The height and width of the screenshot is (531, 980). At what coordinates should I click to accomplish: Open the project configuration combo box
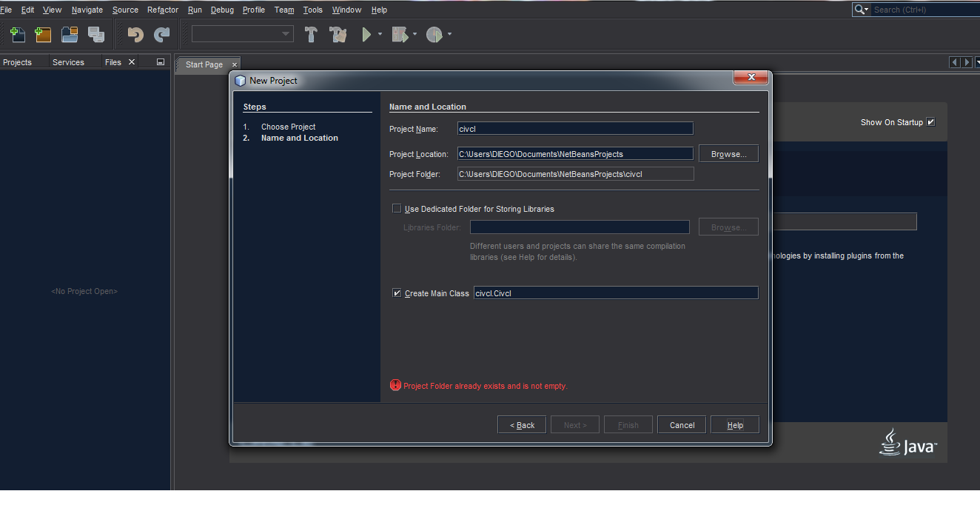point(243,34)
